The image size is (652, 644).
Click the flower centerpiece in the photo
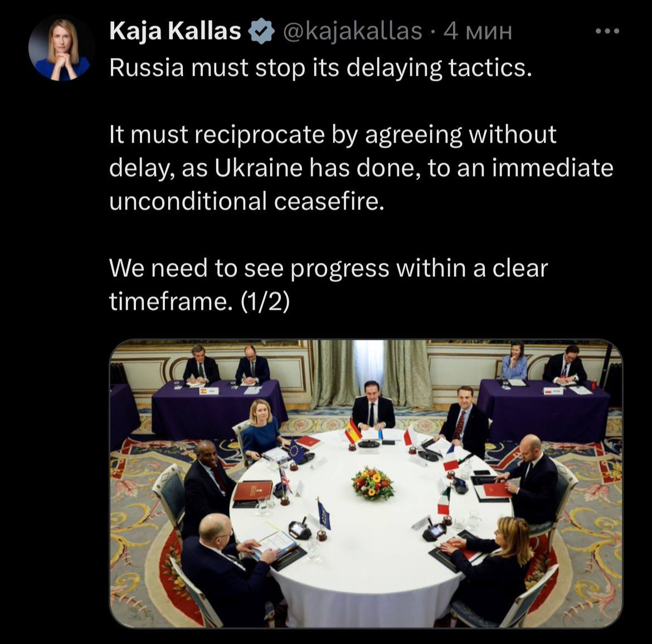tap(373, 482)
